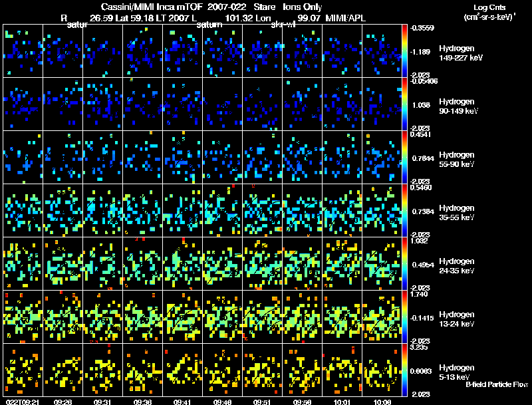Select the 149-227 keV image panel at 09:21
Image resolution: width=532 pixels, height=405 pixels.
(23, 51)
